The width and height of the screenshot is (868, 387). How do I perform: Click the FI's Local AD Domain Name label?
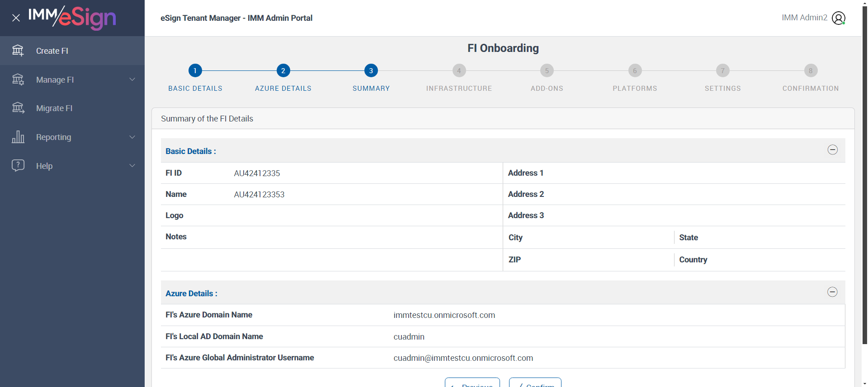click(214, 336)
